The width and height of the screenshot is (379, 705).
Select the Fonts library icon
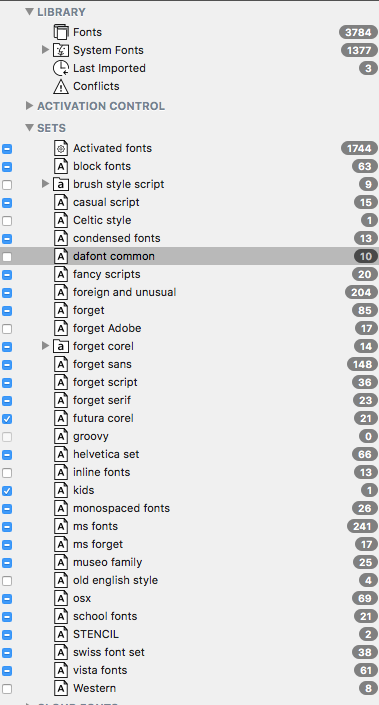tap(61, 32)
